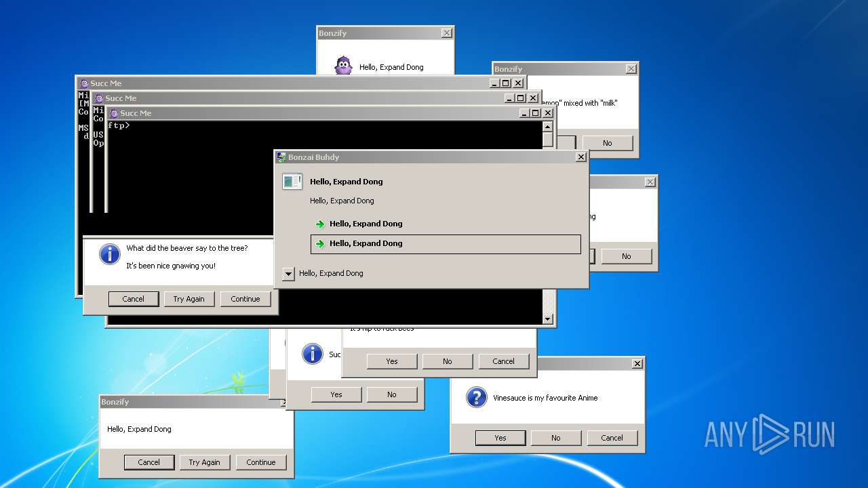868x488 pixels.
Task: Click the question mark icon in Vinesauce dialog
Action: (x=477, y=397)
